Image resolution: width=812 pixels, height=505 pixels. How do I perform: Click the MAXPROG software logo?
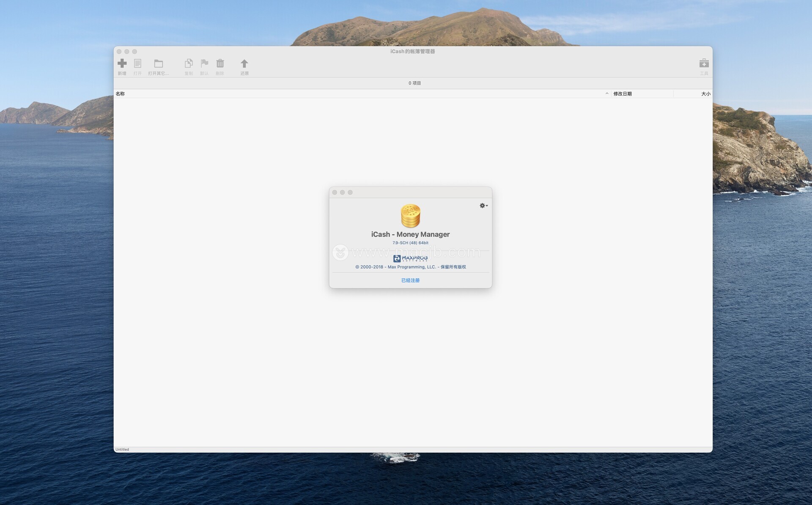tap(410, 258)
